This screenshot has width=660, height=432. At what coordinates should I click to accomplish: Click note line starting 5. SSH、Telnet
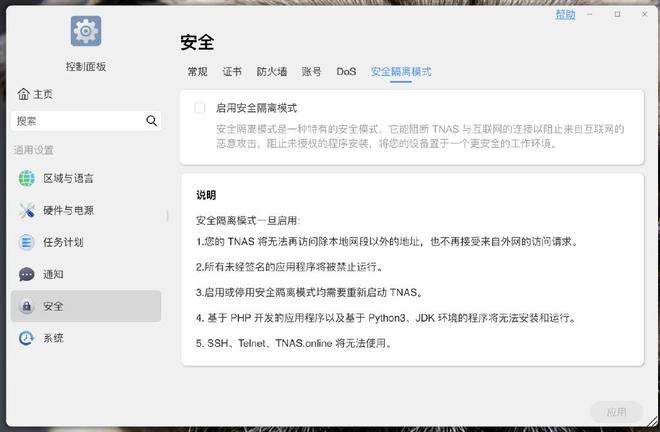294,343
